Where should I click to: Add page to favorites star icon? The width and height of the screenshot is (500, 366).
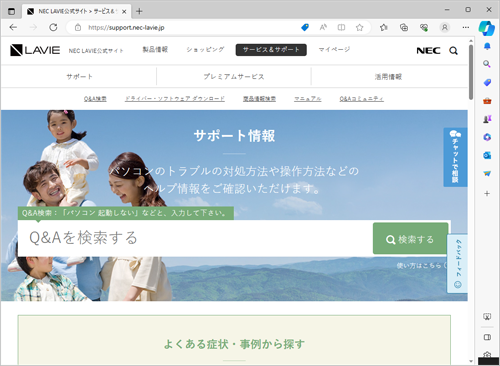coord(359,27)
